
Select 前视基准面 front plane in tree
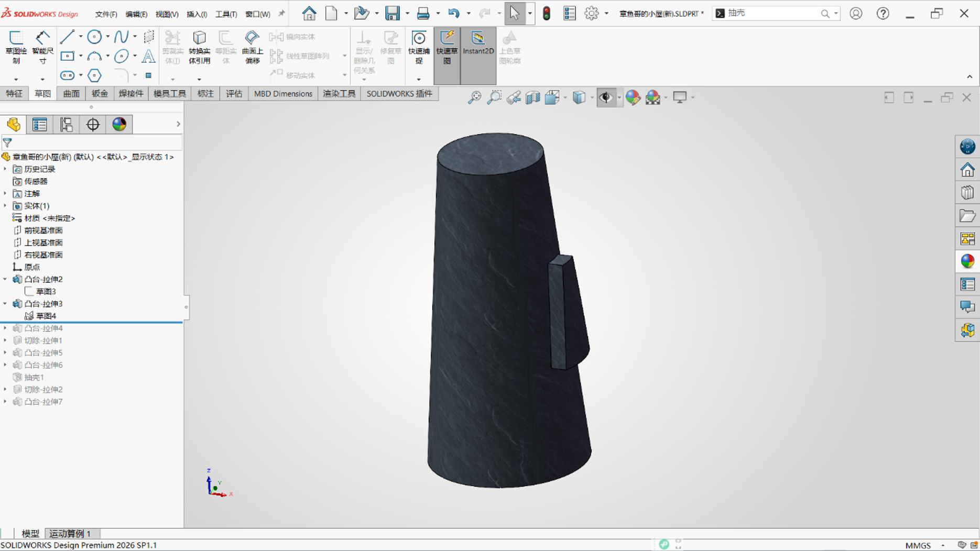point(43,230)
